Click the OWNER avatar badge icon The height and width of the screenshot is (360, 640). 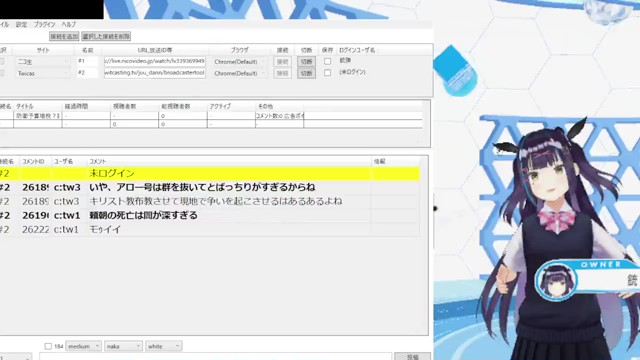point(556,281)
